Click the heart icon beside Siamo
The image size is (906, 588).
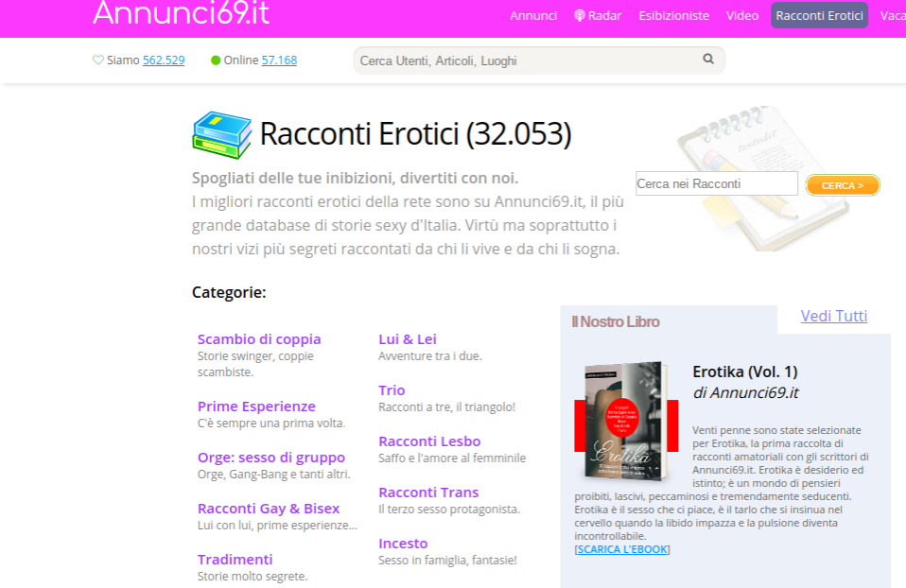[x=97, y=61]
